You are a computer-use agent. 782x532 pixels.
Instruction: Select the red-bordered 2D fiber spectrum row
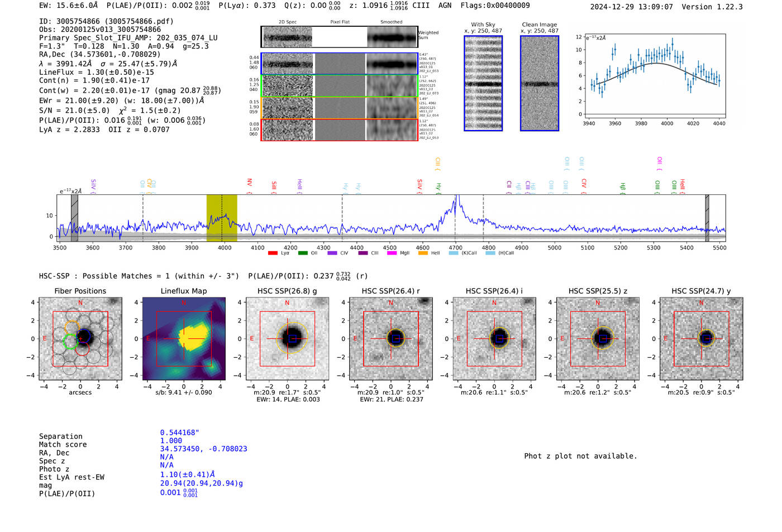pyautogui.click(x=340, y=130)
